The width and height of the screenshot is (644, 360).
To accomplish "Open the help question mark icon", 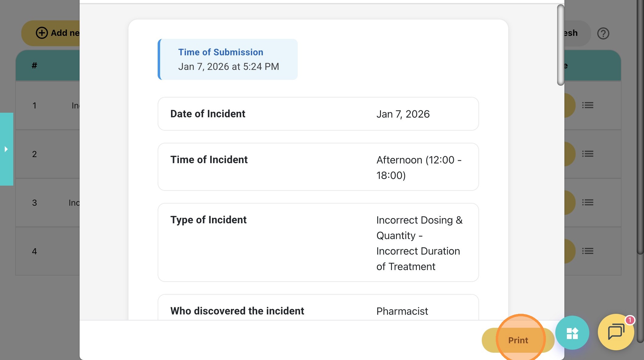I will click(x=603, y=33).
